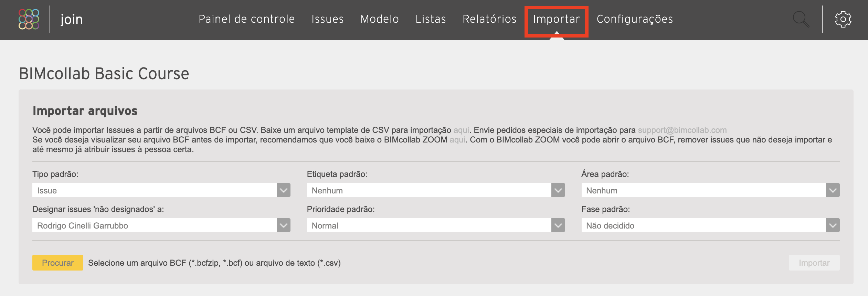This screenshot has width=868, height=296.
Task: Open the Configurações menu item
Action: [635, 19]
